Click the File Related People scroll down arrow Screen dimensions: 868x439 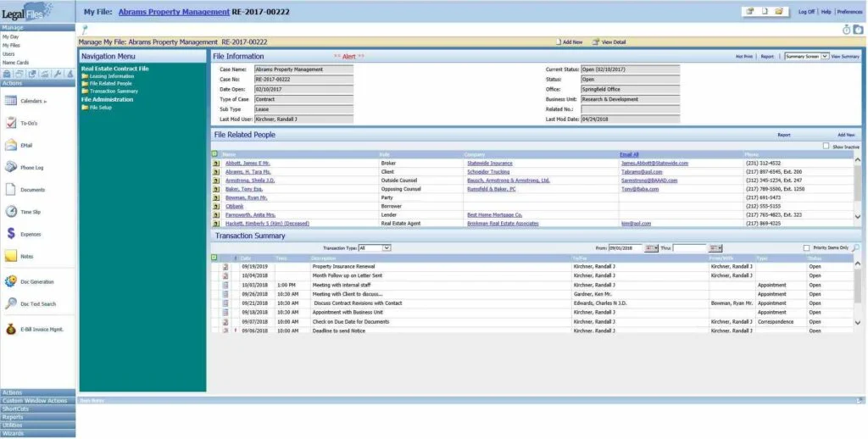858,217
